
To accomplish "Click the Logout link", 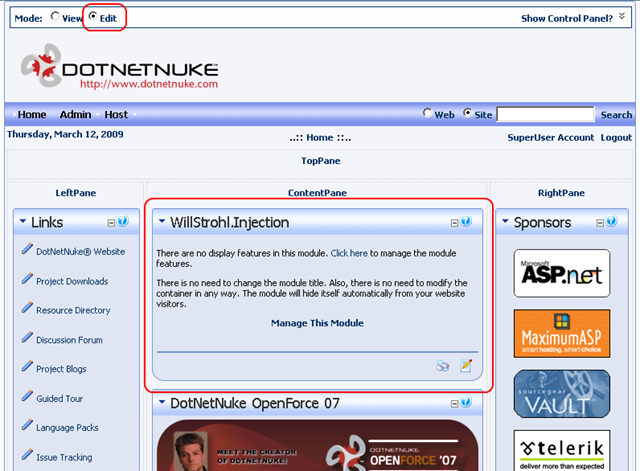I will click(x=616, y=138).
